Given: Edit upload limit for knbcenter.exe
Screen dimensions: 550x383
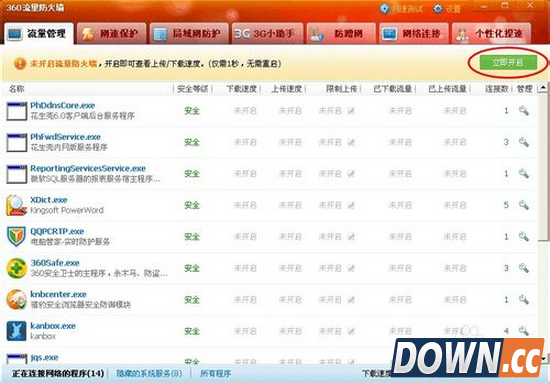Looking at the screenshot, I should [351, 300].
